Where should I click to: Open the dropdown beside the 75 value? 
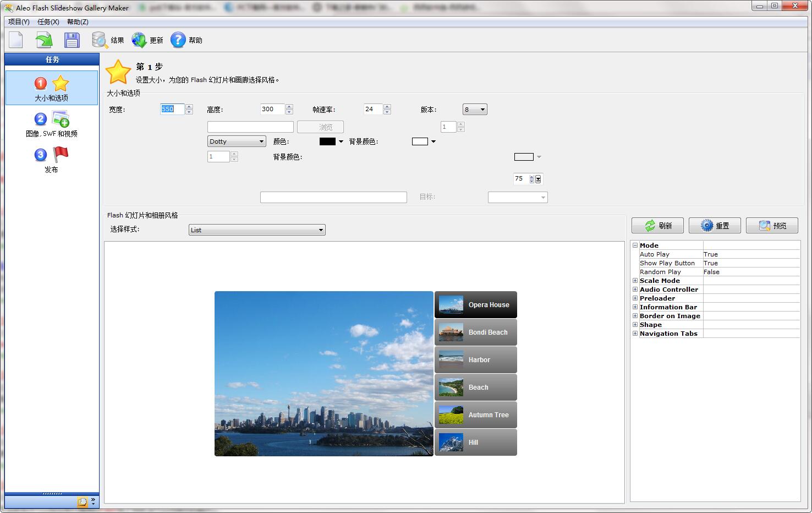coord(538,179)
